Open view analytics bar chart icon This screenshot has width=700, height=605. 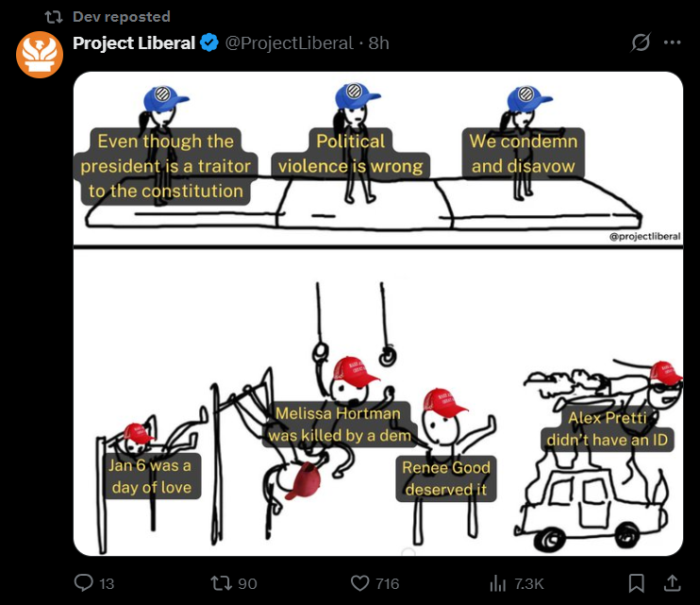click(x=498, y=582)
